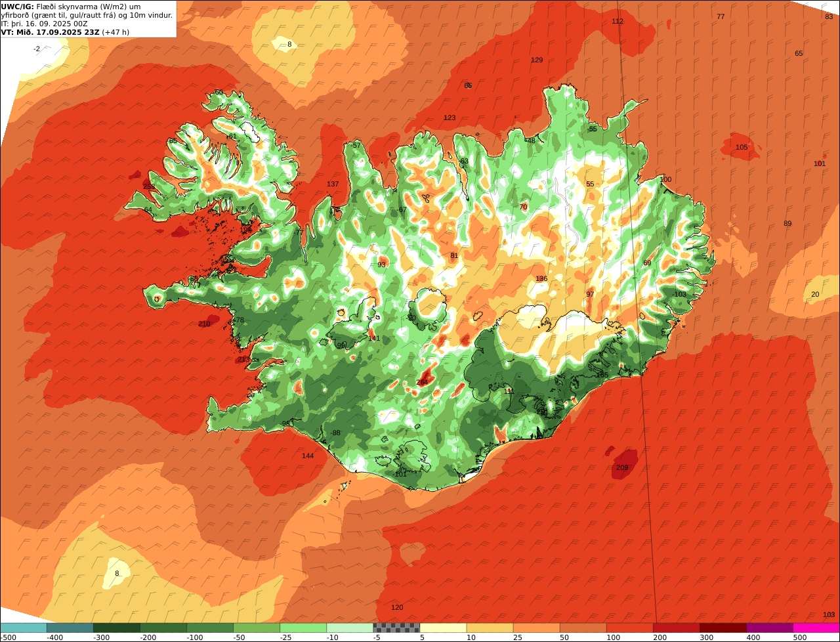Viewport: 840px width, 642px height.
Task: Select the pale green legend swatch between -10 and -5
Action: [x=350, y=628]
